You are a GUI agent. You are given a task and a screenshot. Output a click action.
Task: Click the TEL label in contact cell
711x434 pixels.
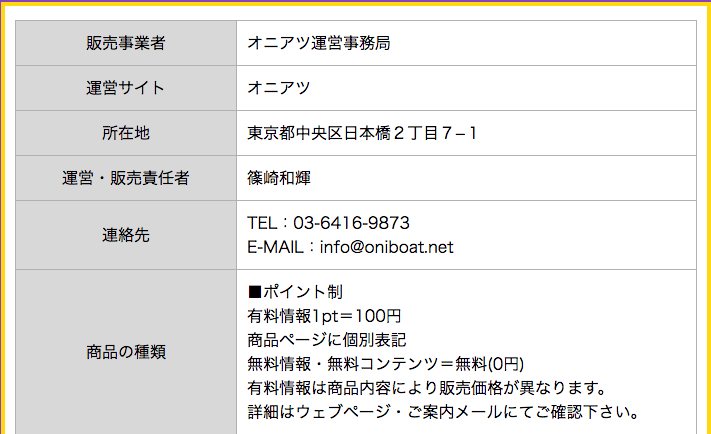point(262,223)
